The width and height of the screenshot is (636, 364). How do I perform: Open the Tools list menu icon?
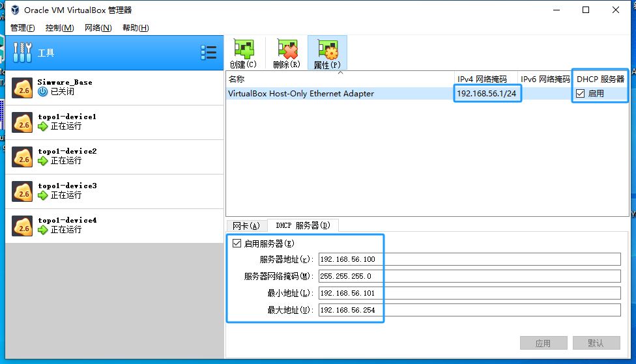coord(209,53)
